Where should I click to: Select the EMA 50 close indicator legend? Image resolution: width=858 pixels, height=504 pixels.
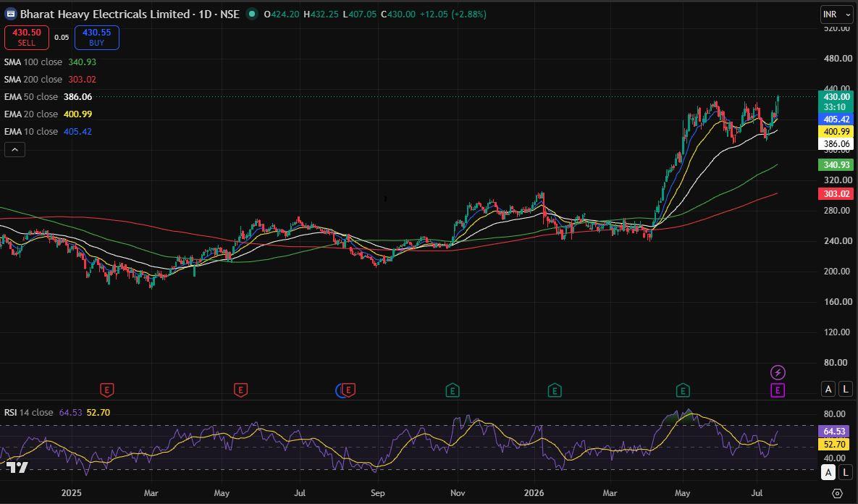tap(49, 97)
